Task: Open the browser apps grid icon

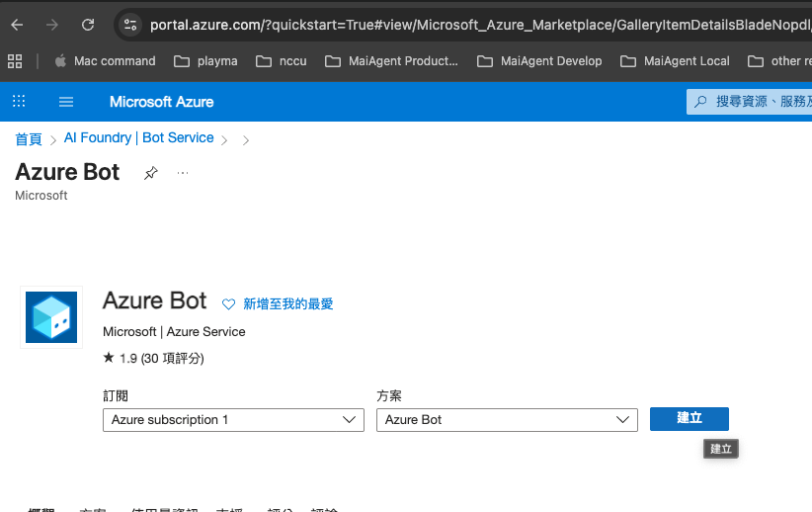Action: 15,61
